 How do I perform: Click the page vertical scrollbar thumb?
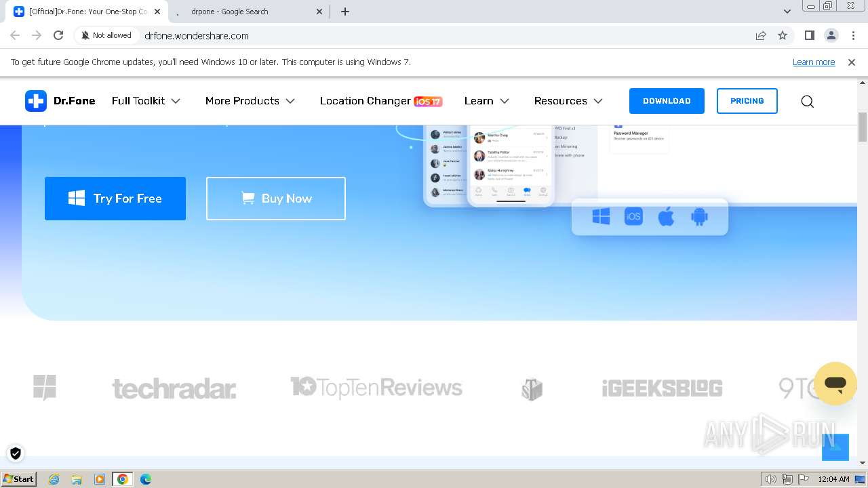click(x=863, y=126)
